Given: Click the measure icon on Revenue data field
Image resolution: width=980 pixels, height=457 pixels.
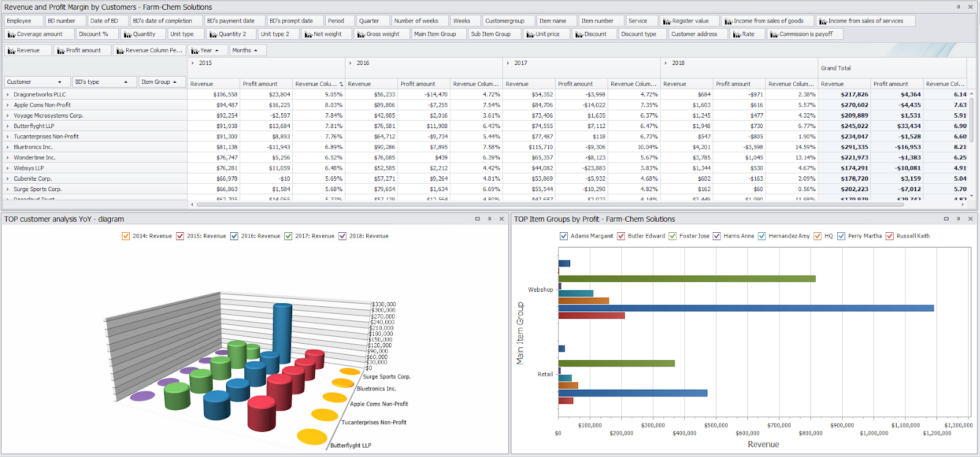Looking at the screenshot, I should point(12,50).
